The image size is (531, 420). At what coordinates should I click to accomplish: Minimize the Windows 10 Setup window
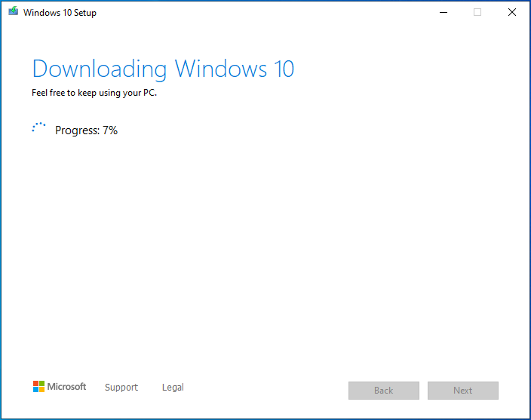click(441, 13)
